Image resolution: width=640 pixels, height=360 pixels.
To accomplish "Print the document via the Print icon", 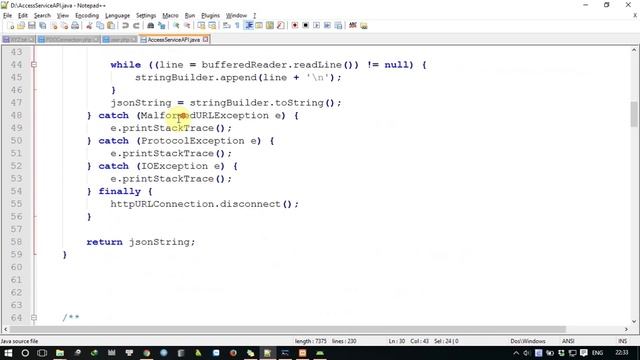I will coord(75,26).
